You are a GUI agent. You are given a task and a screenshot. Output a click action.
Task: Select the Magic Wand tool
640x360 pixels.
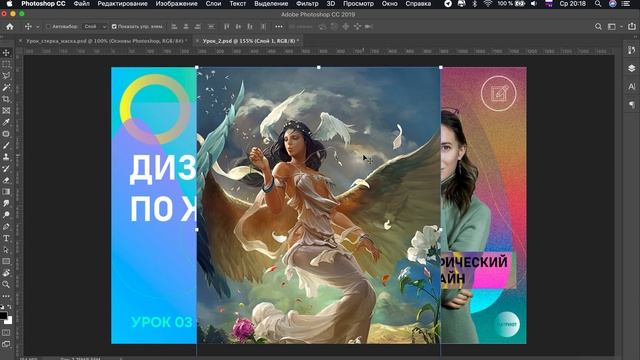6,87
